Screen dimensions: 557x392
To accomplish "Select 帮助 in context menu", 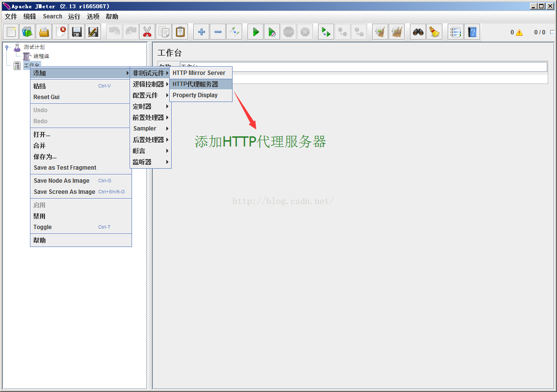I will (x=81, y=240).
